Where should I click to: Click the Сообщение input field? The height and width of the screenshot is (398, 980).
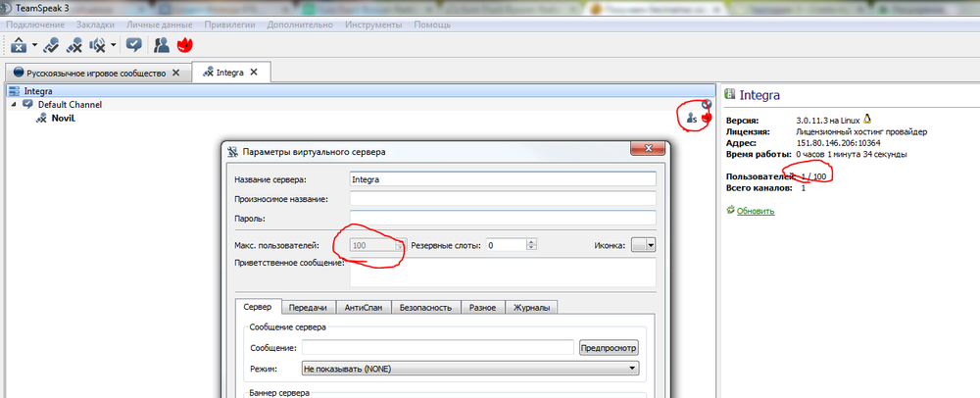[x=437, y=347]
